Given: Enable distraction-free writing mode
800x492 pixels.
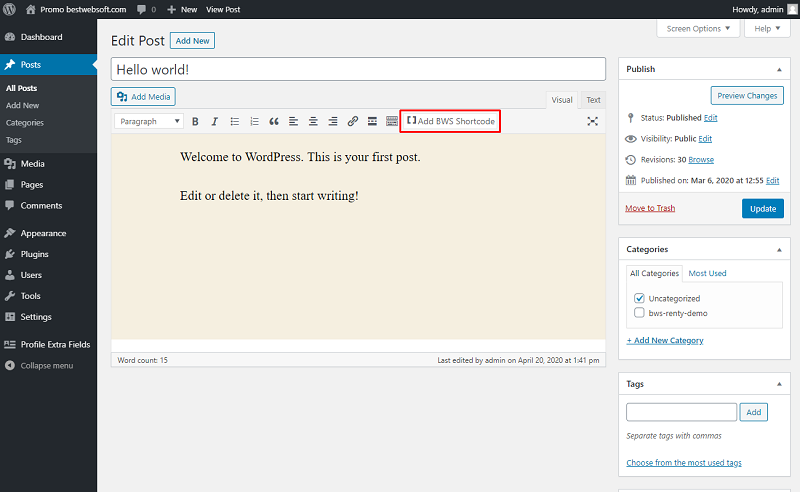Looking at the screenshot, I should coord(592,121).
